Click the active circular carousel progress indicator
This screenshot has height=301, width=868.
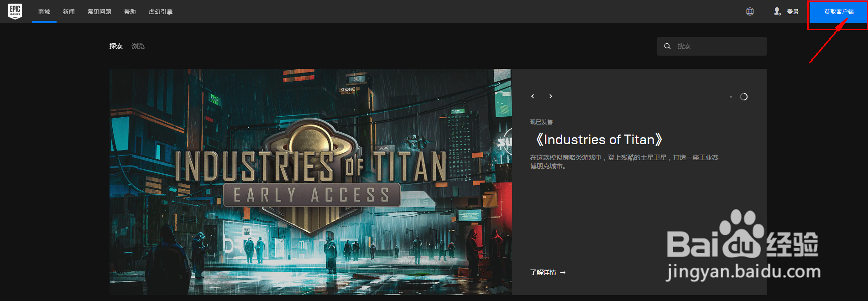744,97
